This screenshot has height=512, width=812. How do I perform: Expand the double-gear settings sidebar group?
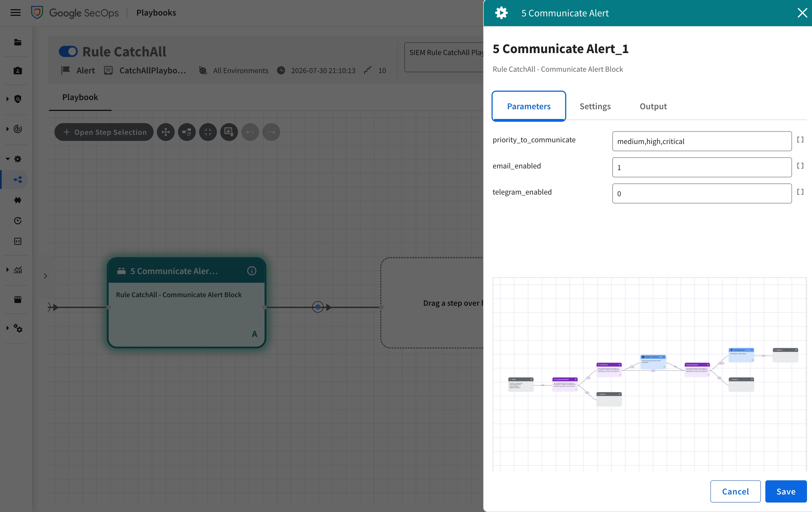click(7, 328)
